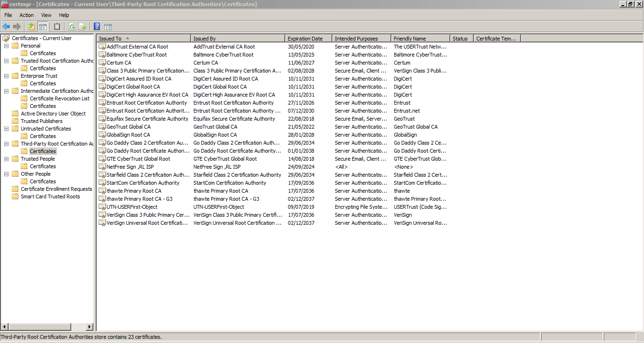The height and width of the screenshot is (343, 644).
Task: Select Certificate Revocation List in the tree
Action: (x=59, y=98)
